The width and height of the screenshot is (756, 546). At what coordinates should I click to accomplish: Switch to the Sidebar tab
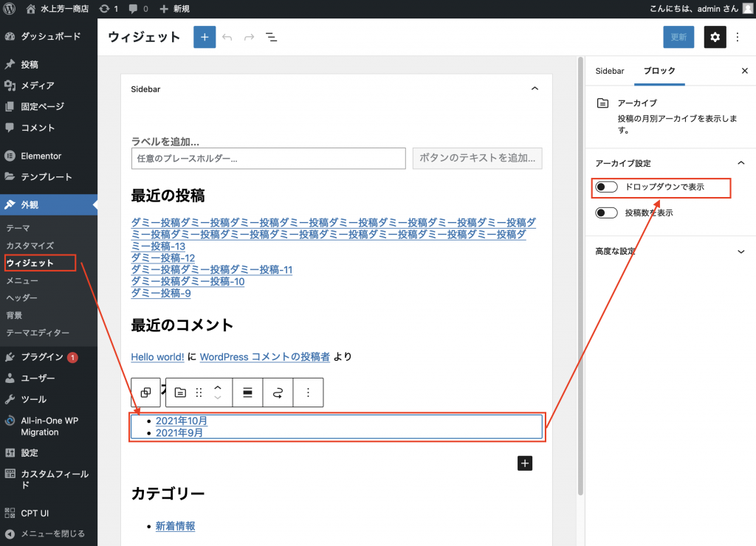(x=610, y=71)
